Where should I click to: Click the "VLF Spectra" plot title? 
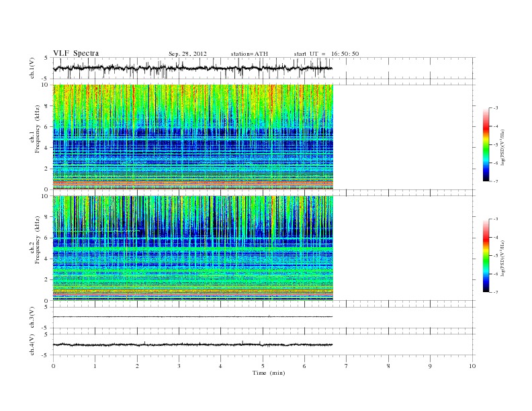click(76, 53)
